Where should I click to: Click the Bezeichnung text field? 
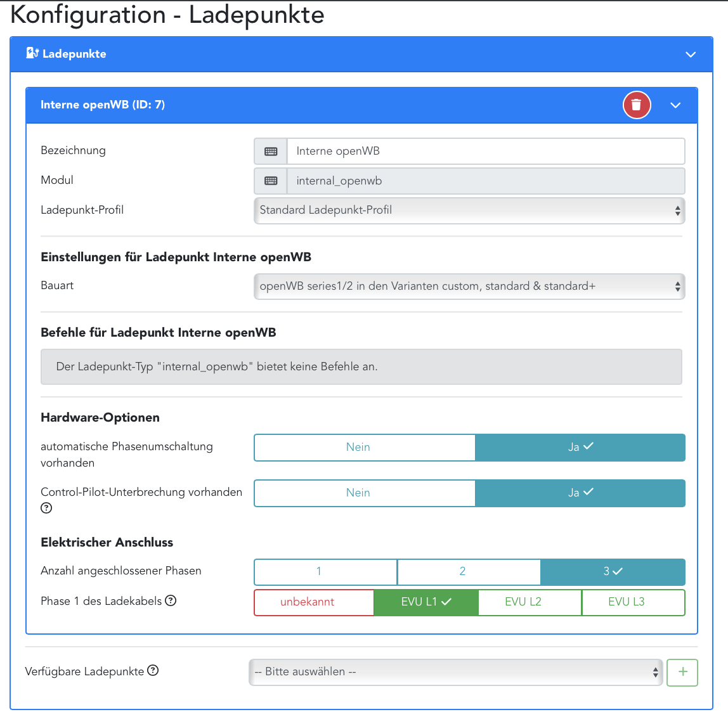point(486,152)
